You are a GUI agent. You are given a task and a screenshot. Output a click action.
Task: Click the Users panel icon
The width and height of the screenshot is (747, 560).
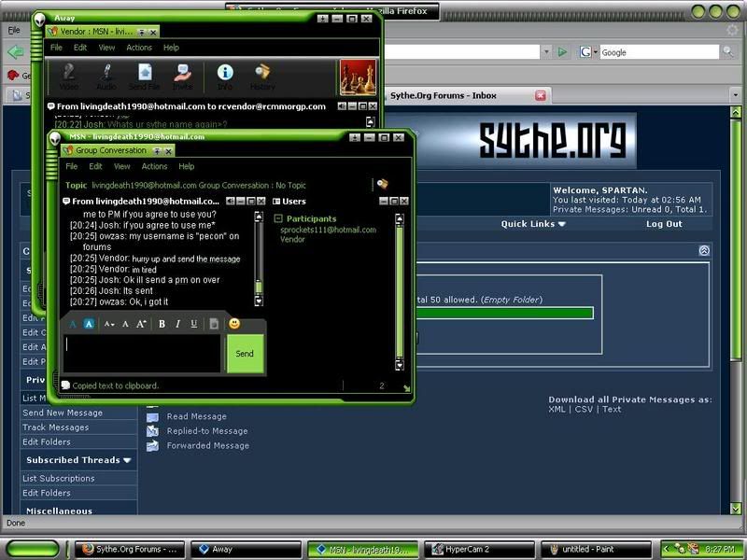[x=275, y=202]
